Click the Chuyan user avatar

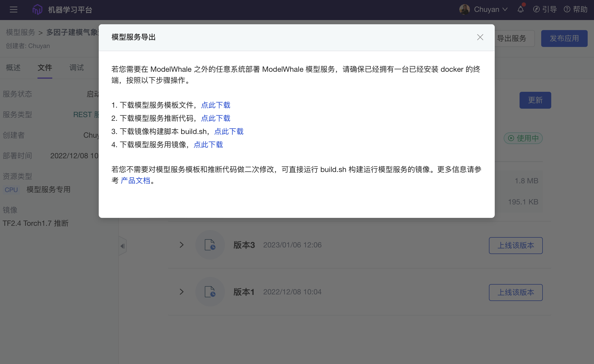click(464, 9)
